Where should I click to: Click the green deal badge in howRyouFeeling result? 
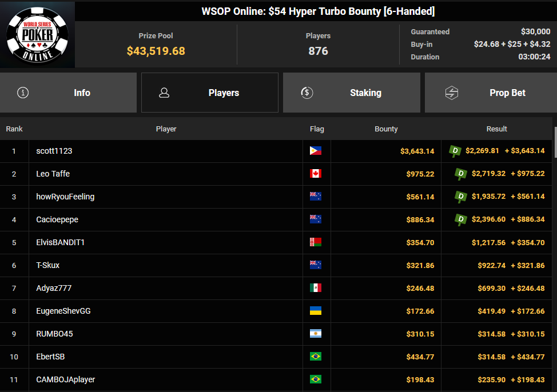461,197
